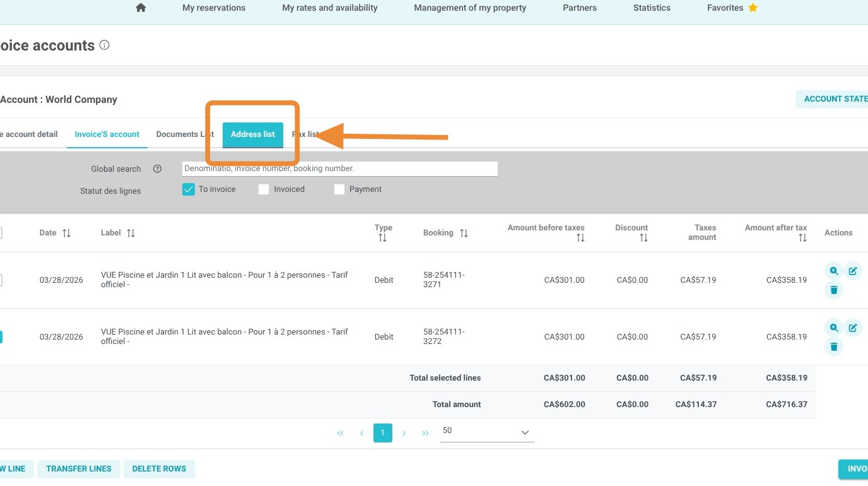The height and width of the screenshot is (486, 868).
Task: Click the TRANSFER LINES button
Action: coord(79,469)
